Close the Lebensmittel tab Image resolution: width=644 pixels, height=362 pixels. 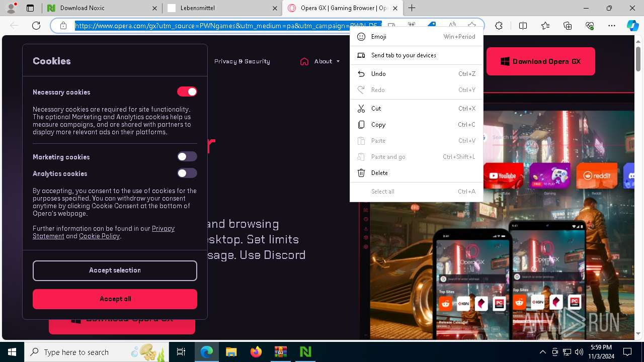pos(275,8)
